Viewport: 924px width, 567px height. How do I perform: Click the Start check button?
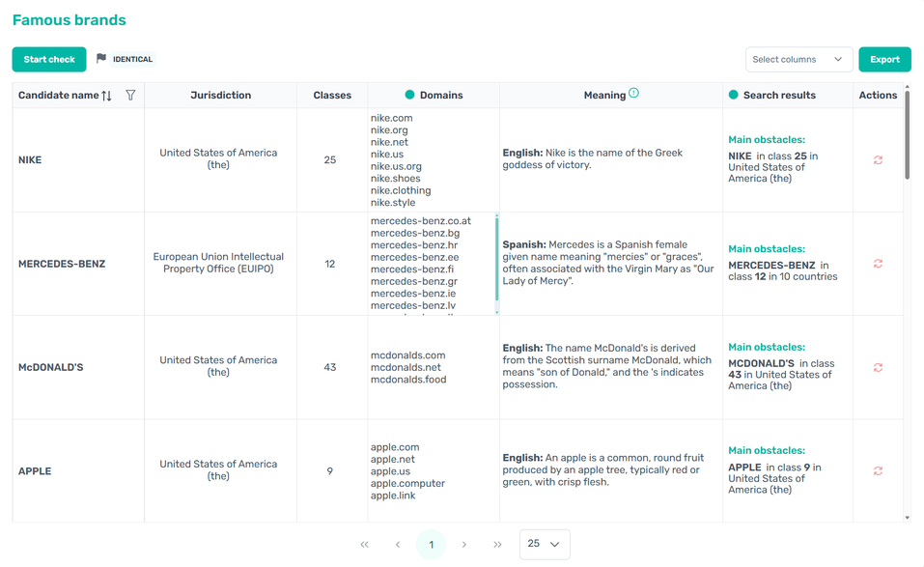click(49, 60)
